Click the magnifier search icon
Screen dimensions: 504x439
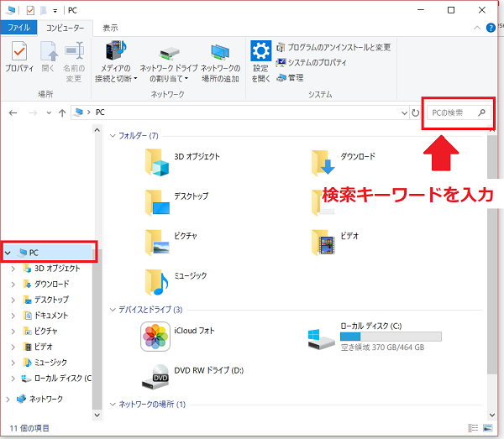pos(481,112)
